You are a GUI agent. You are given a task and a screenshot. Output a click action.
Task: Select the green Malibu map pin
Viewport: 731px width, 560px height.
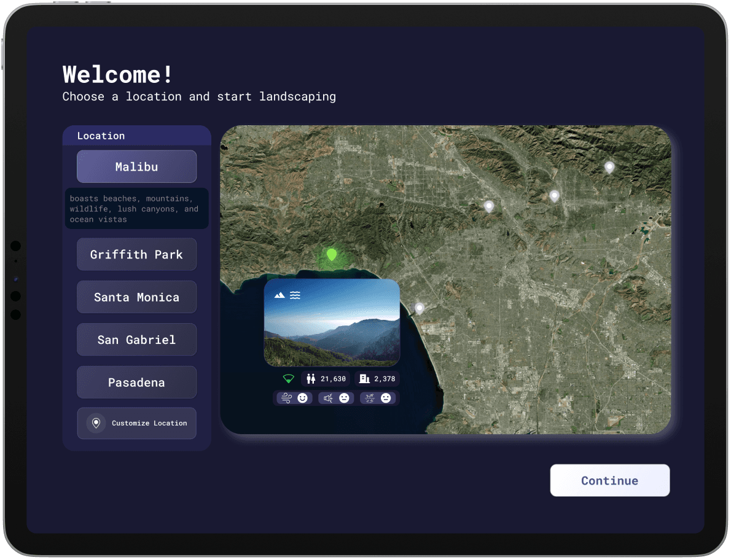[x=332, y=254]
